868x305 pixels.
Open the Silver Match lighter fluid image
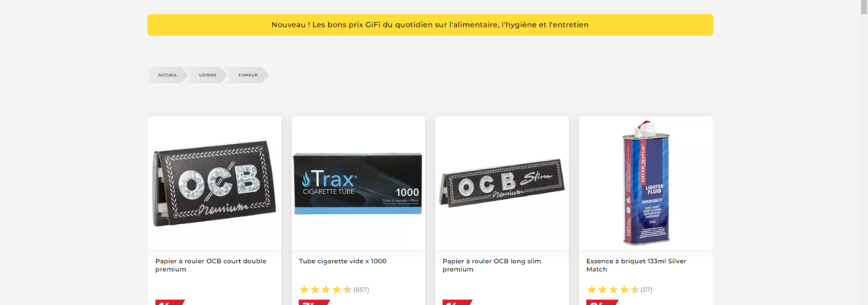click(x=646, y=183)
